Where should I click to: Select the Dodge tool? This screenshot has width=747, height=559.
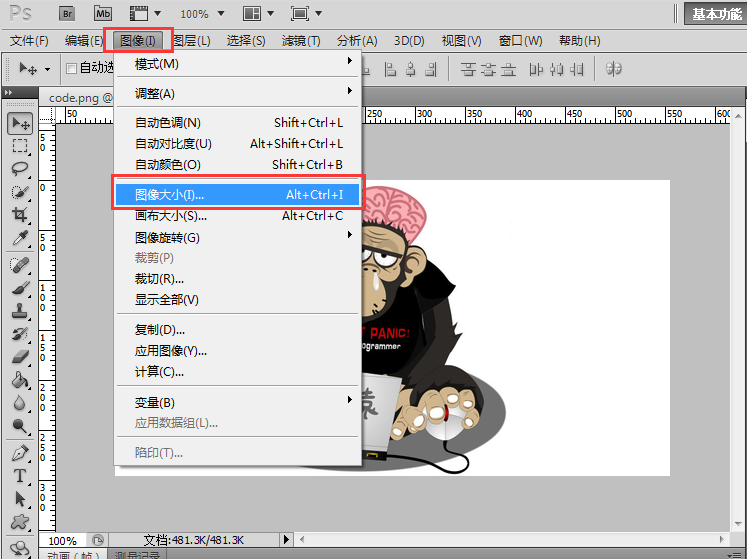pyautogui.click(x=20, y=426)
